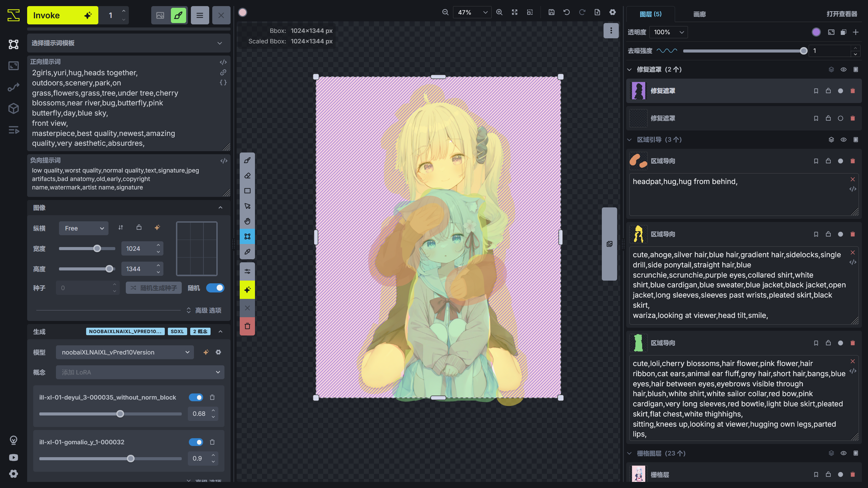Collapse the 修复遮罩 layers section
The height and width of the screenshot is (488, 868).
click(629, 69)
